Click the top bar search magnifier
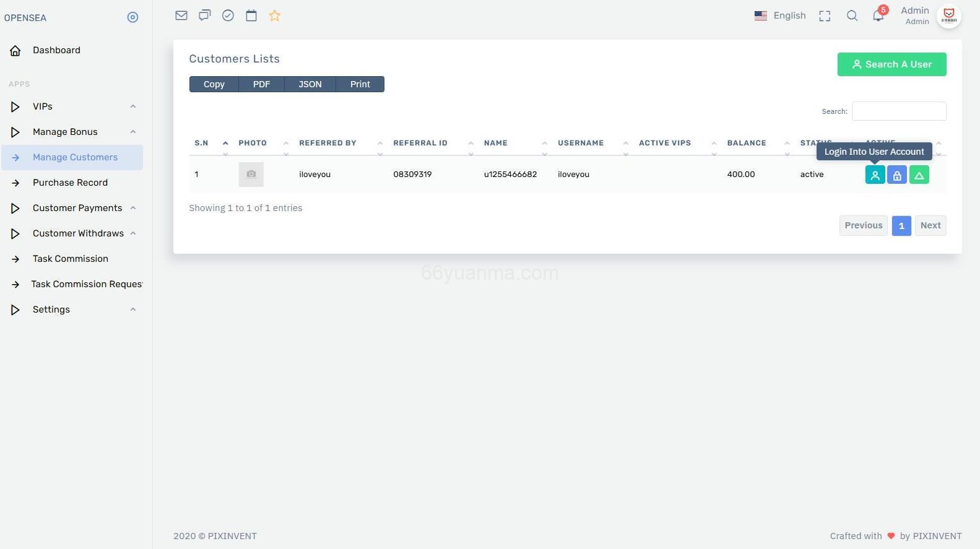The width and height of the screenshot is (980, 549). (x=852, y=16)
